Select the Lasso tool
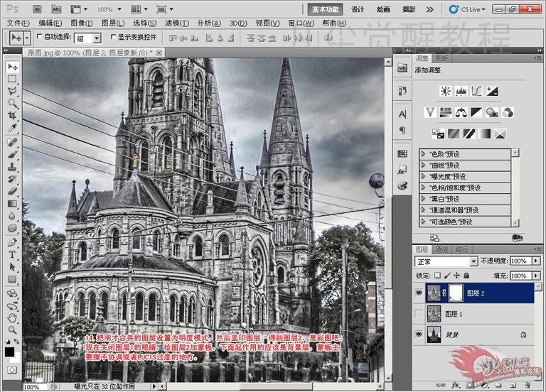 12,91
